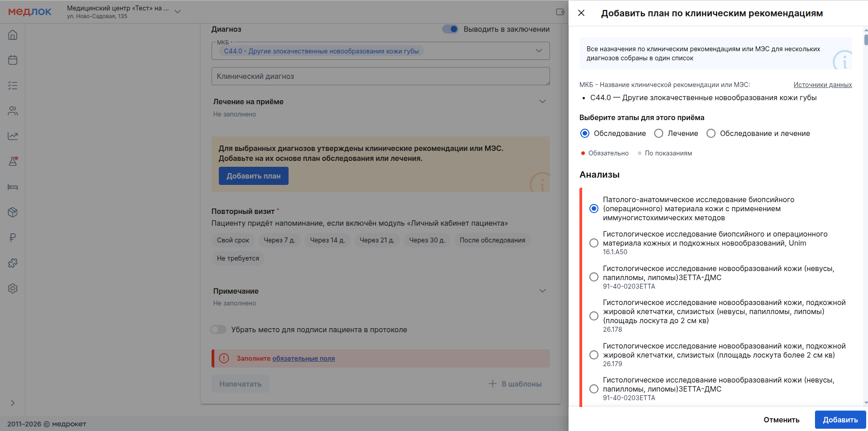The width and height of the screenshot is (868, 431).
Task: Open the laboratory flask icon
Action: (x=13, y=161)
